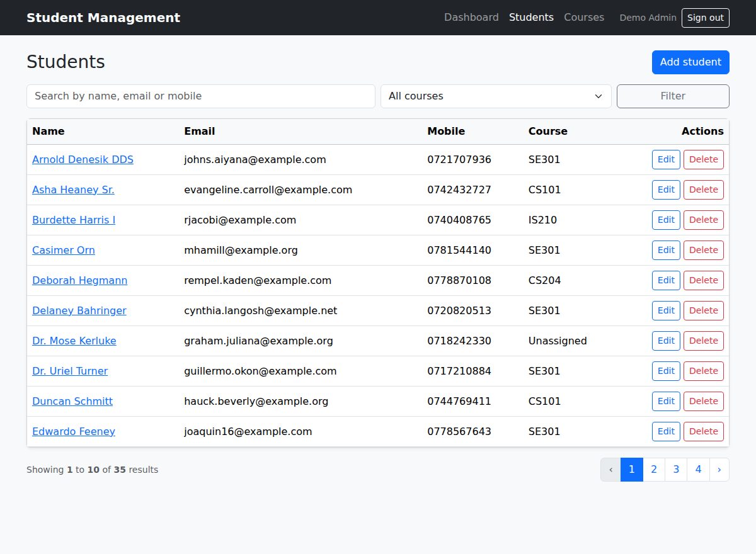Open Duncan Schmitt student profile
The height and width of the screenshot is (554, 756).
pyautogui.click(x=72, y=402)
